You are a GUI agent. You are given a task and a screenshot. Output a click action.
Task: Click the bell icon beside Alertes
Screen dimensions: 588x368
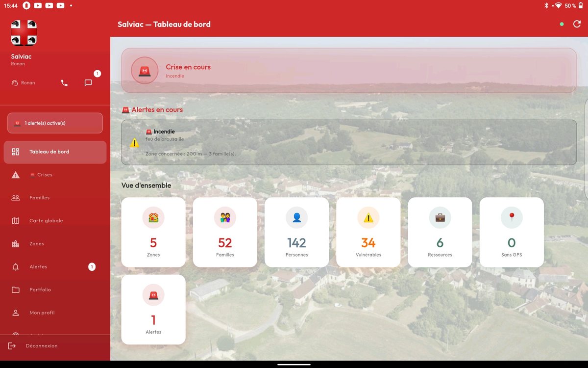[x=16, y=267]
